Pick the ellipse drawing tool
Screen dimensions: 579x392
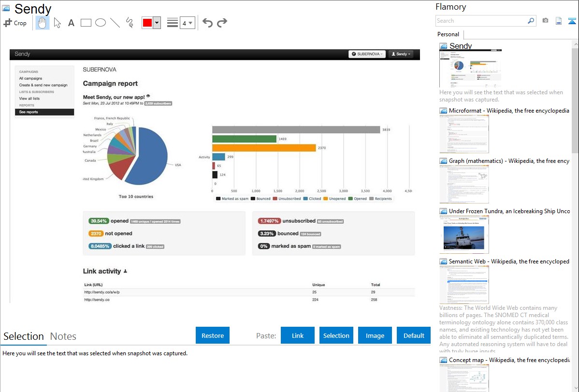101,23
